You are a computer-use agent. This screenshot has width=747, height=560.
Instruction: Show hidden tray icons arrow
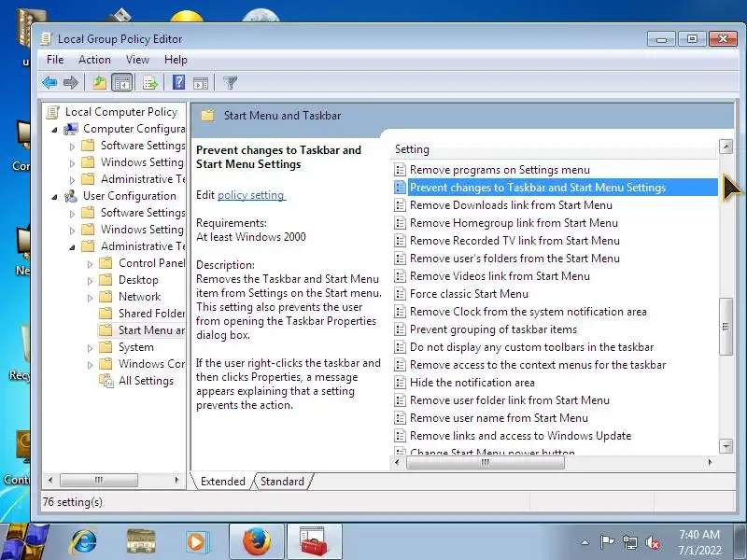tap(585, 542)
